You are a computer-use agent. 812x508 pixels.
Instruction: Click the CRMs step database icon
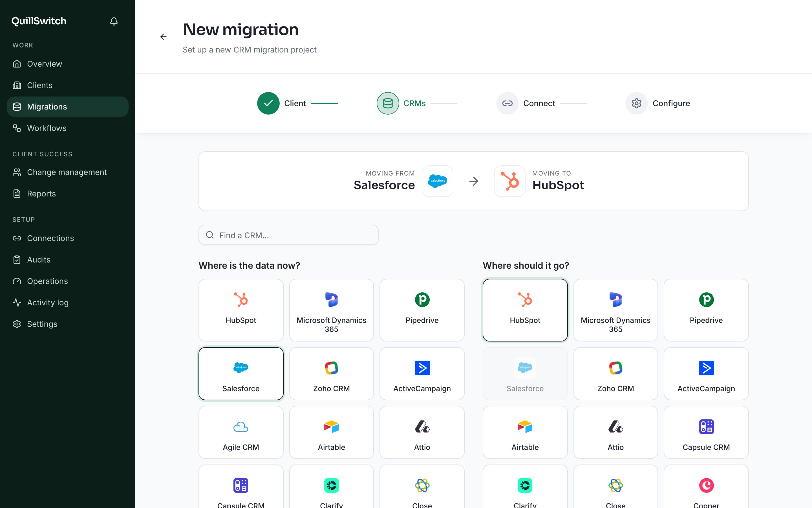click(388, 103)
